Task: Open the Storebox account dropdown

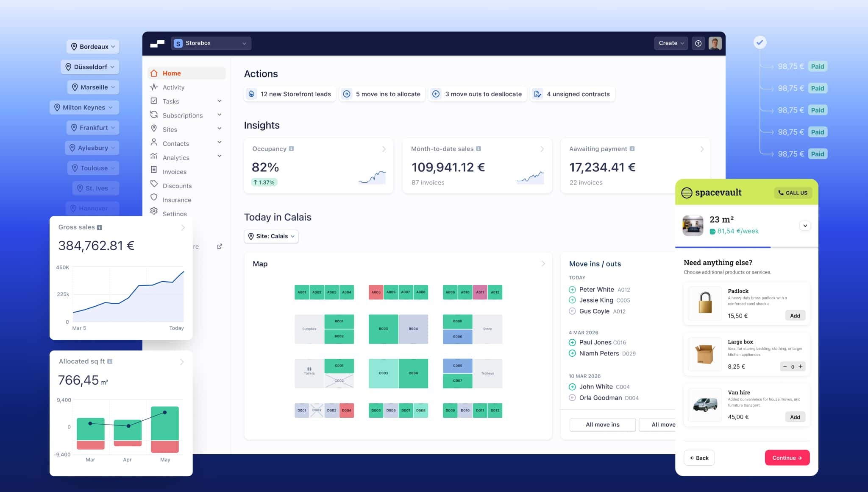Action: [x=211, y=43]
